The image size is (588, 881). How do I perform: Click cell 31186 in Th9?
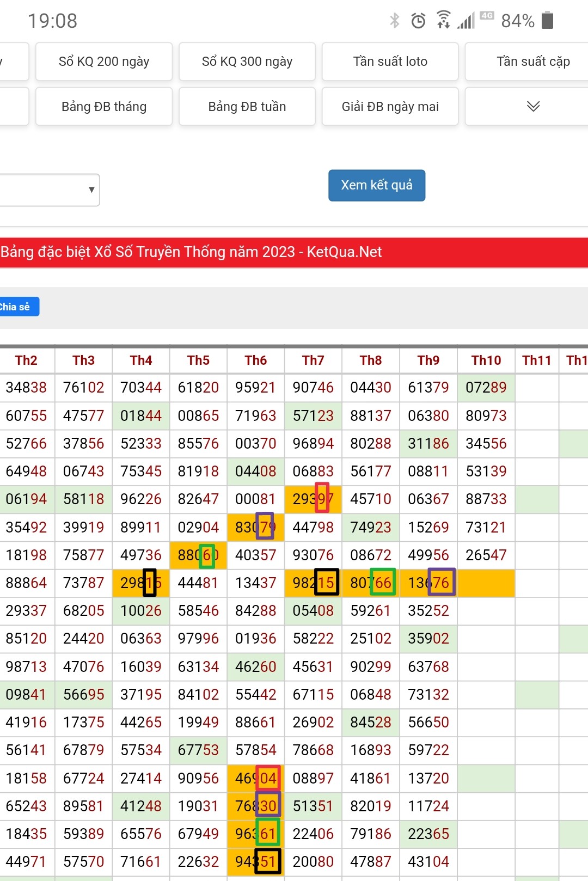428,444
